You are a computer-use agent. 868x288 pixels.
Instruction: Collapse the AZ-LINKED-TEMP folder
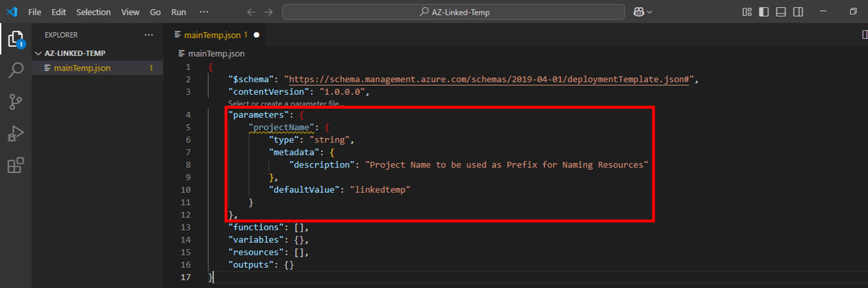click(x=38, y=53)
